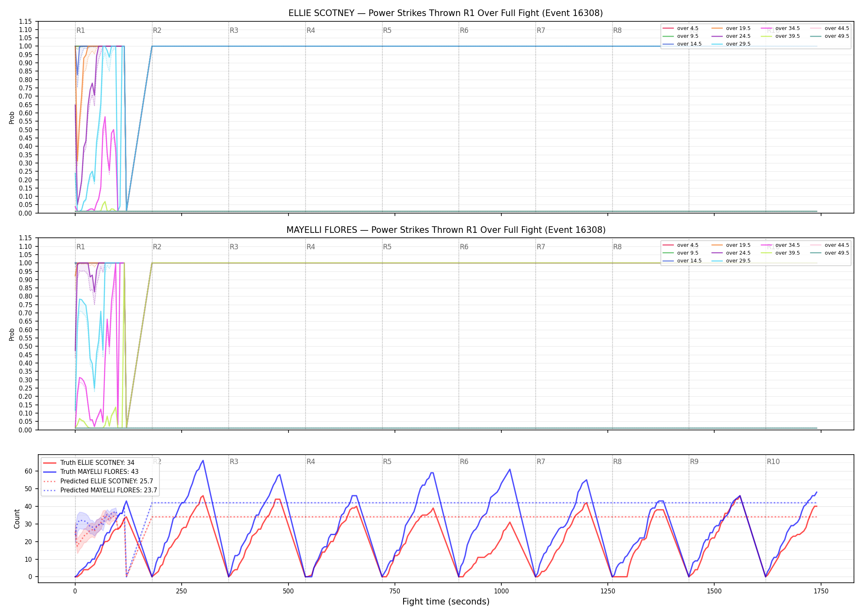The image size is (863, 616).
Task: Click the R5 marker in Count chart
Action: coord(387,462)
